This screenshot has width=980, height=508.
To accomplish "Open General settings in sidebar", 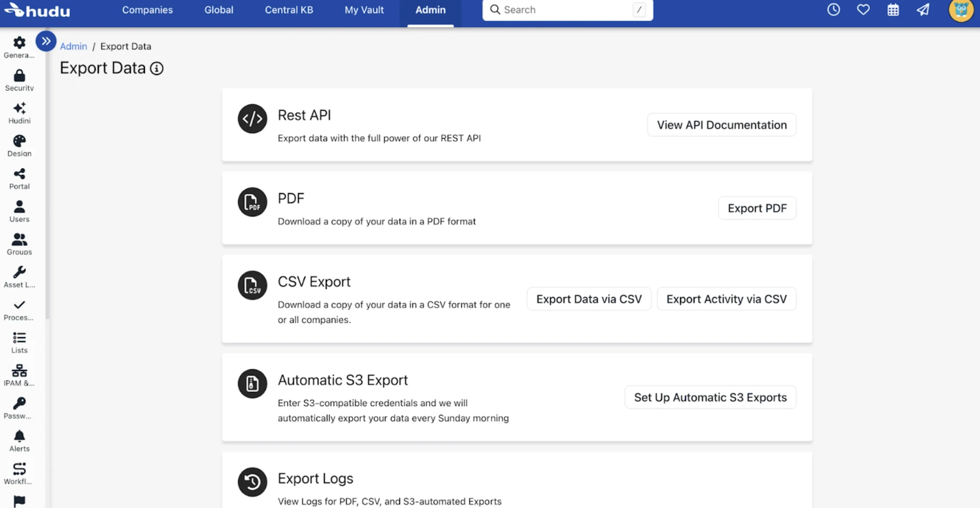I will tap(19, 47).
